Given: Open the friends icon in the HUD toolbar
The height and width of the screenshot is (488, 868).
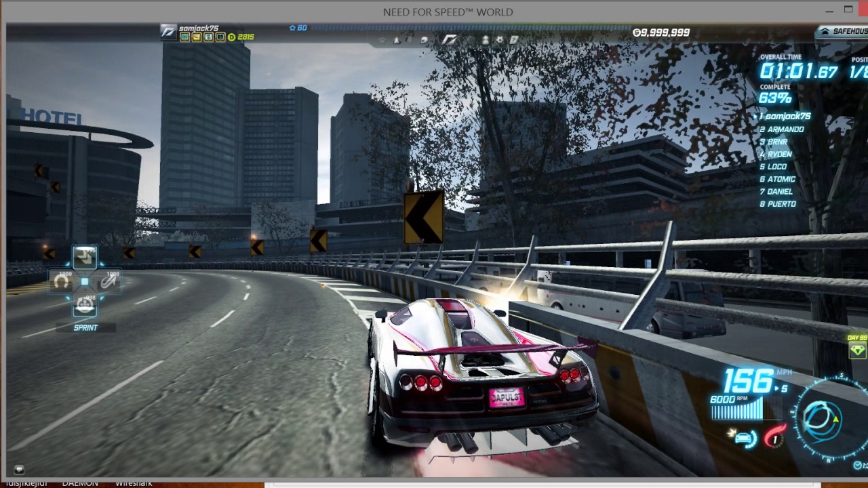Looking at the screenshot, I should point(486,39).
